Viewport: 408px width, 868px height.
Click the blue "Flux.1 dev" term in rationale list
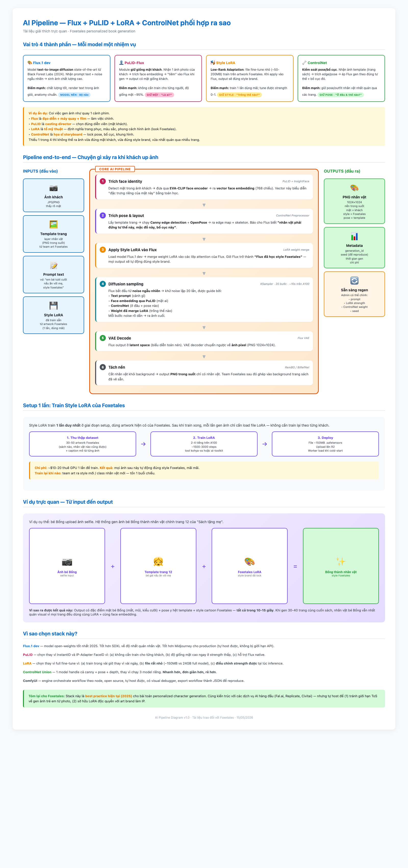31,646
